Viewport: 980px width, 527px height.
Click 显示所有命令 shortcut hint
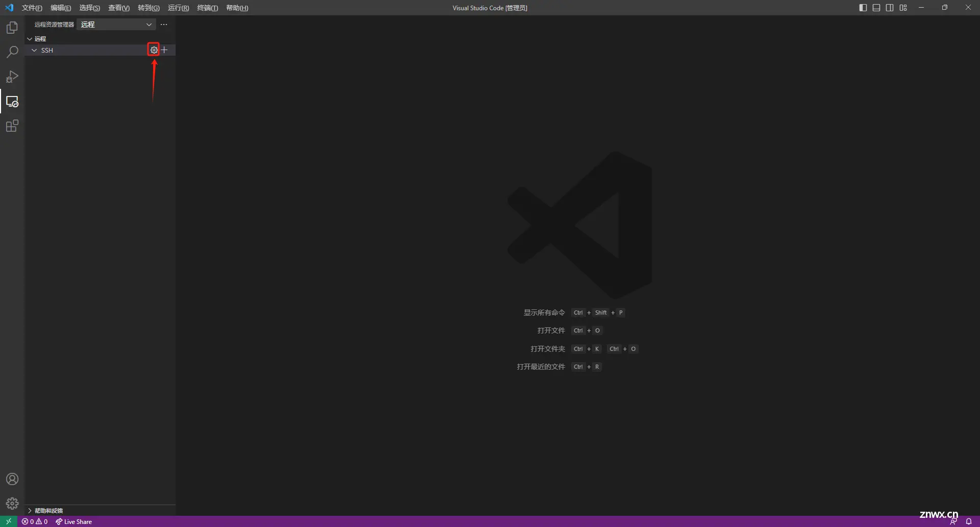pyautogui.click(x=544, y=313)
